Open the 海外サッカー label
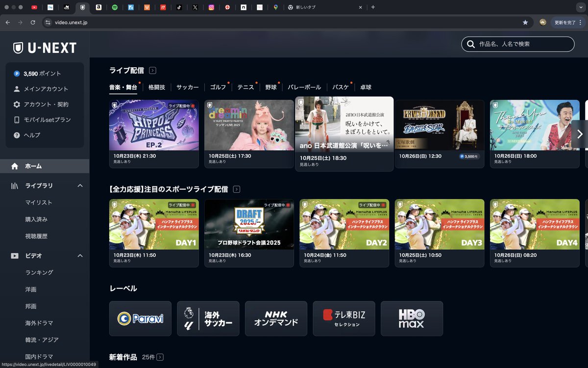Screen dimensions: 588x368 tap(208, 318)
